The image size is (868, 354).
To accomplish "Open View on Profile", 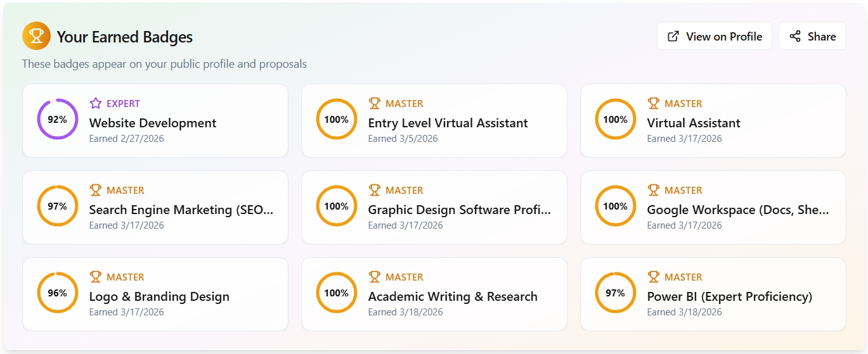I will point(714,36).
